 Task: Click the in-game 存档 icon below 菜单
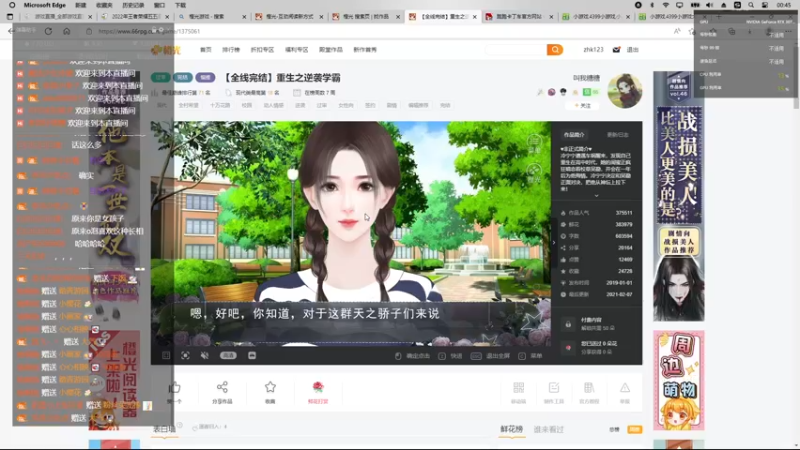(x=534, y=173)
